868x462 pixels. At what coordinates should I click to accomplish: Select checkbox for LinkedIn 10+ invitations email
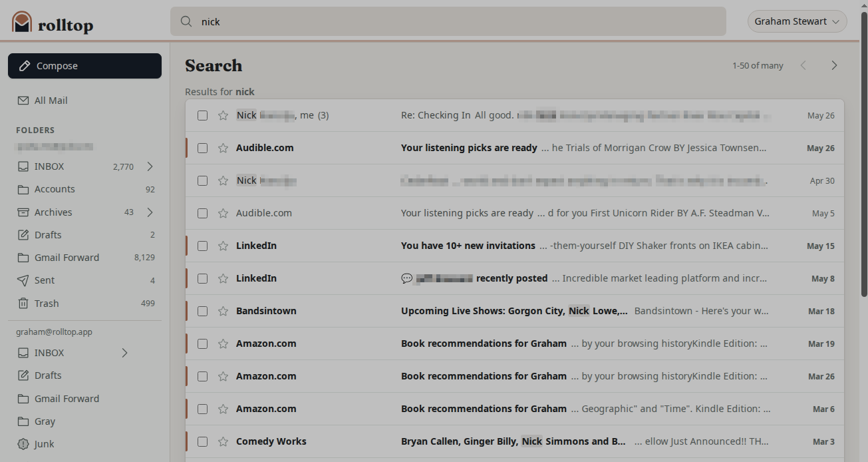click(203, 246)
